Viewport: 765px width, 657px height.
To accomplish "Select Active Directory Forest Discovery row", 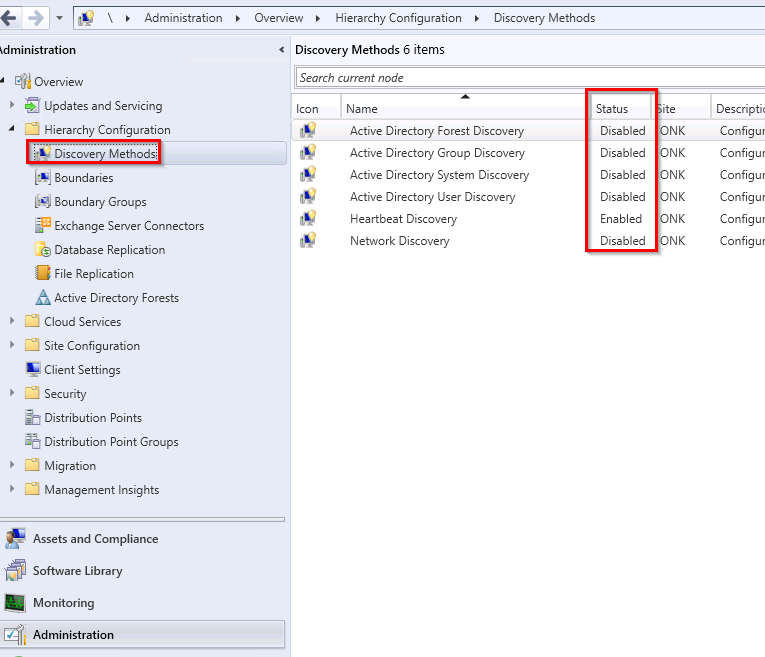I will (x=528, y=131).
